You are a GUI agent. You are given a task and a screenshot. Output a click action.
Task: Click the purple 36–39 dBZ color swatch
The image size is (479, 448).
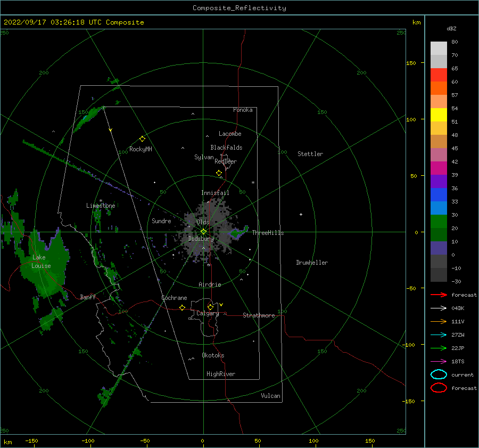coord(439,181)
